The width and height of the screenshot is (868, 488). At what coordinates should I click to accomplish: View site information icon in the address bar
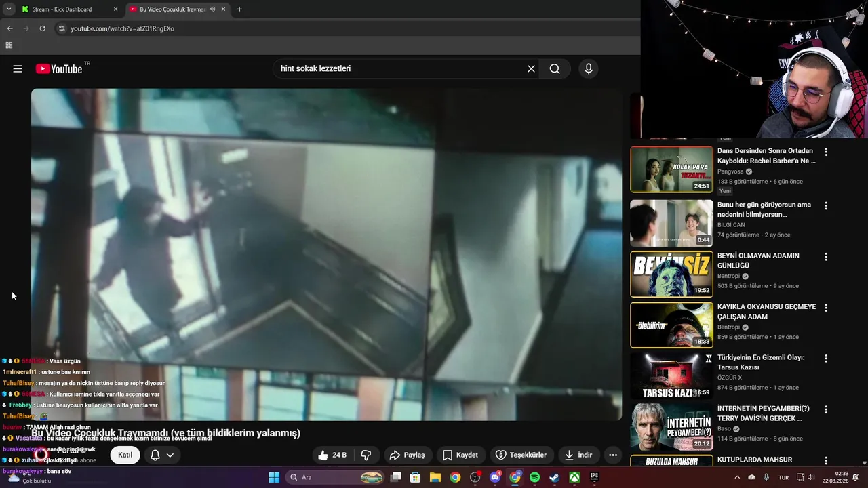click(x=62, y=28)
